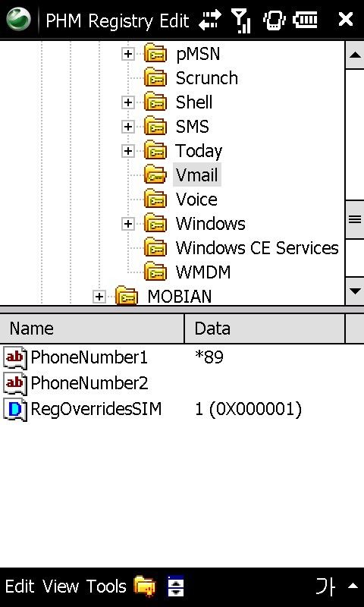Screen dimensions: 364x607
Task: Tree scrollbar up arrow
Action: 355,55
